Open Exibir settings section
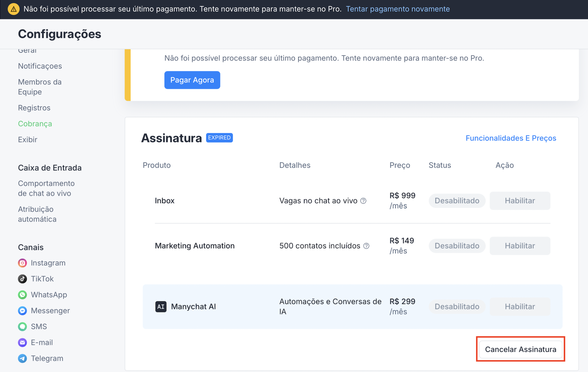Screen dimensions: 588x372 (28, 140)
